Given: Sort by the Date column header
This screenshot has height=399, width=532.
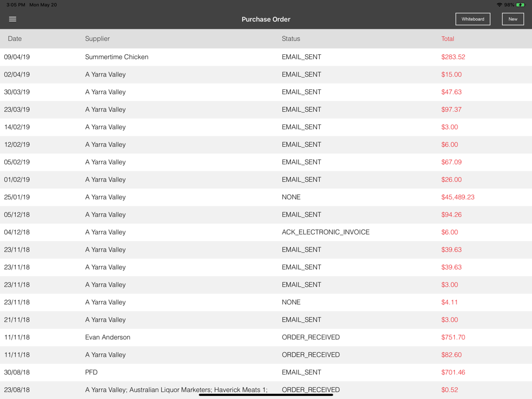Looking at the screenshot, I should click(x=15, y=39).
